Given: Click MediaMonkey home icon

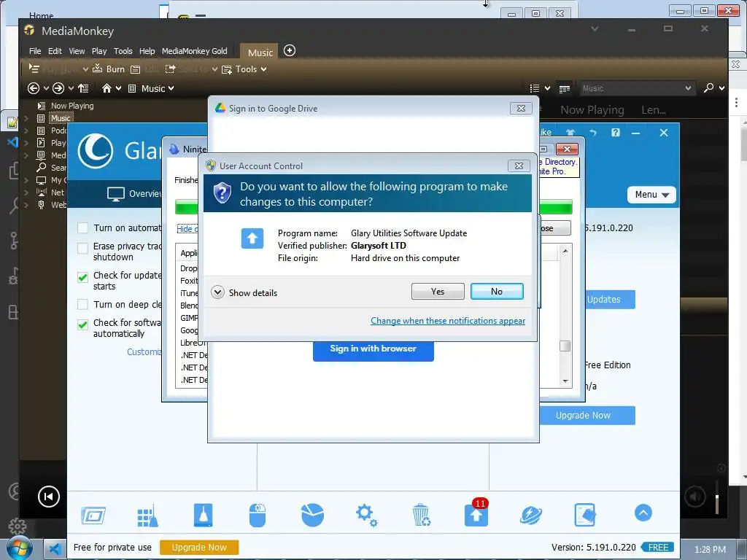Looking at the screenshot, I should [107, 88].
